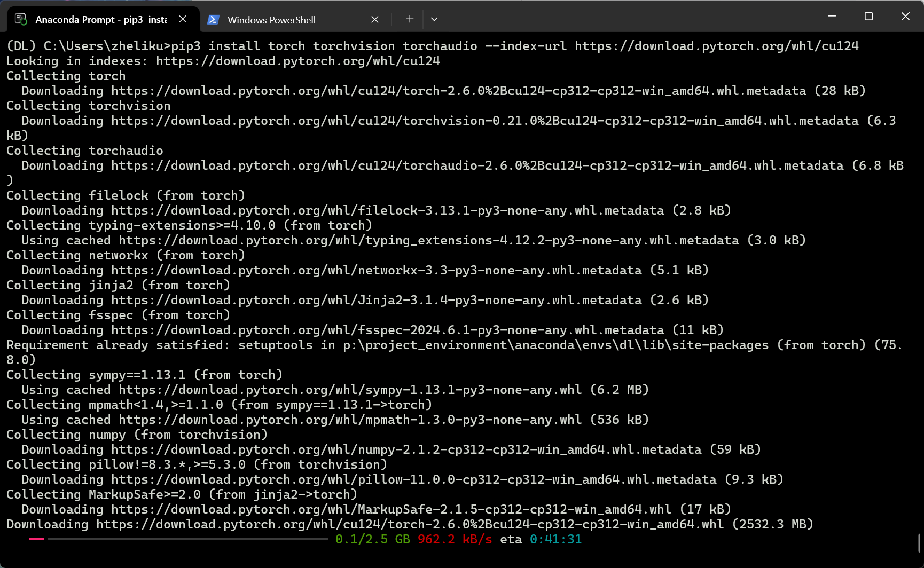The width and height of the screenshot is (924, 568).
Task: Click the MarkupSafe-2.1.5 wheel URL
Action: [x=391, y=509]
